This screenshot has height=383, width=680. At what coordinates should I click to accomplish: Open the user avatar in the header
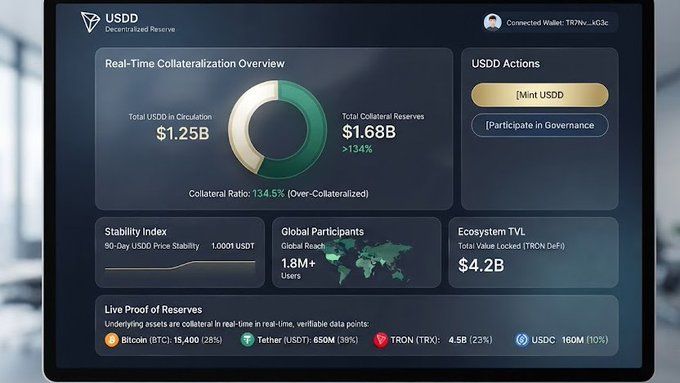pos(492,22)
